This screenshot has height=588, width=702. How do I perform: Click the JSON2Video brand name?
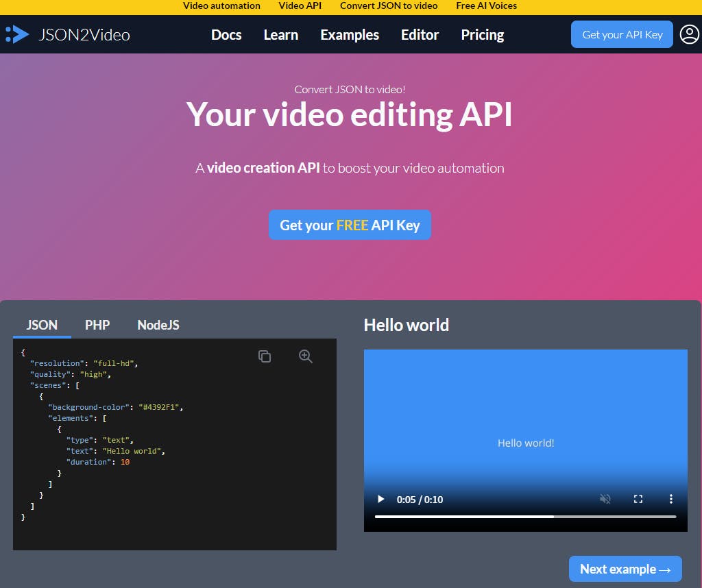click(84, 35)
